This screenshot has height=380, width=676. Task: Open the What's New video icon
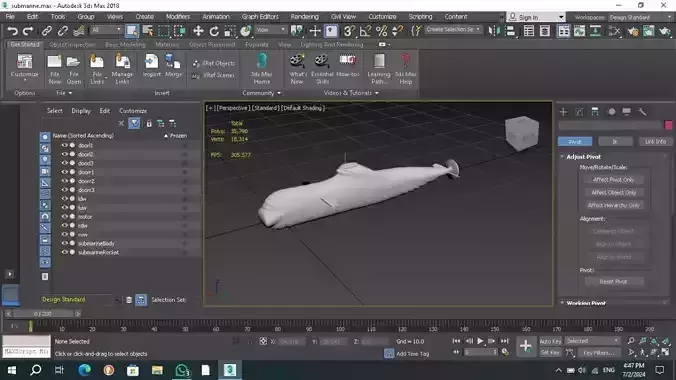coord(297,69)
